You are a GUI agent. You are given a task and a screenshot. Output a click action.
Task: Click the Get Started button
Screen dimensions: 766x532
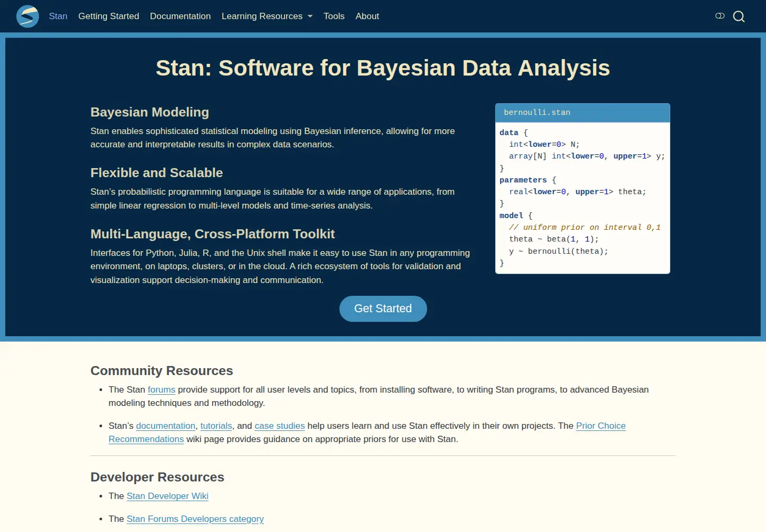(x=383, y=309)
